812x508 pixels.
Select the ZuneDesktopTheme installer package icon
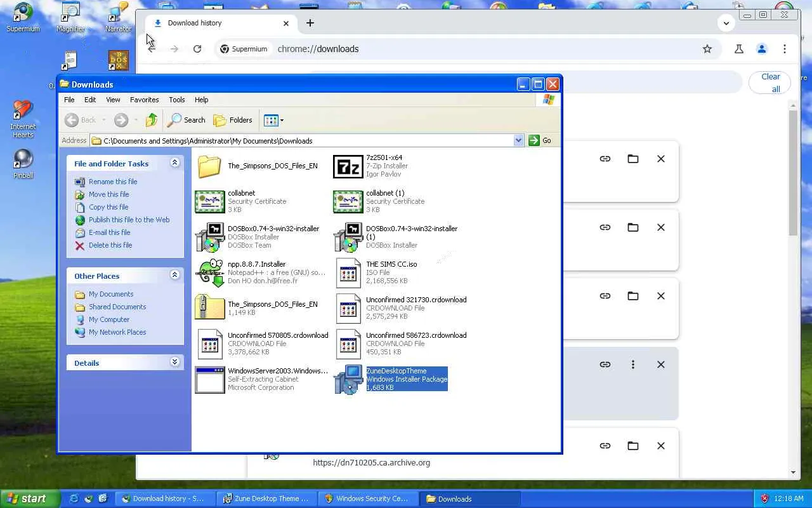pos(348,379)
